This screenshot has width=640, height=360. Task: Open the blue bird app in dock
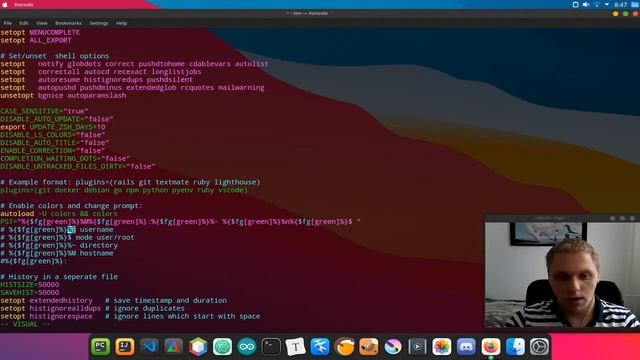320,347
